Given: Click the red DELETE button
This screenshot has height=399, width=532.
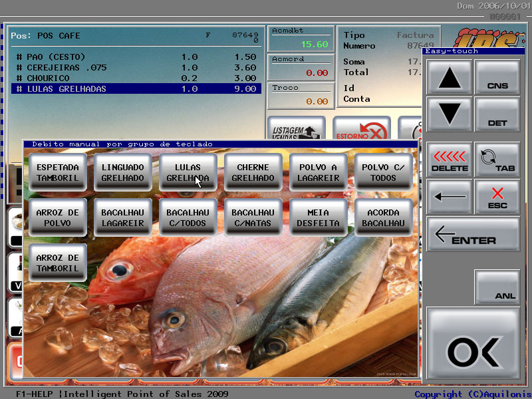Looking at the screenshot, I should click(x=450, y=160).
